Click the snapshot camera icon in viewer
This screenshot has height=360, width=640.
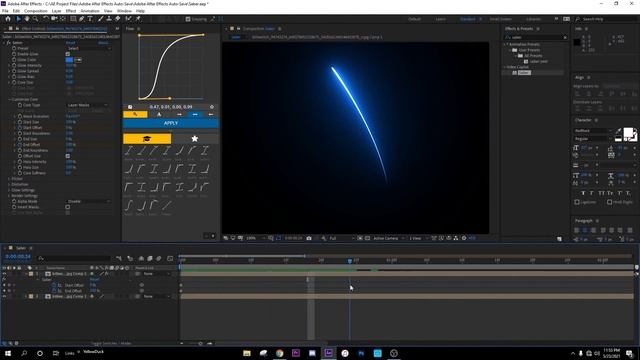tap(309, 238)
